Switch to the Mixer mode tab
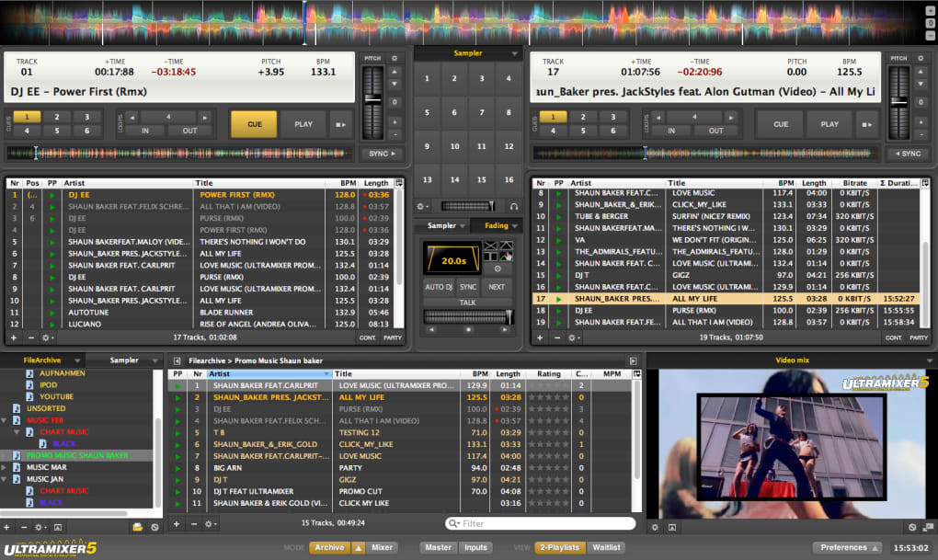Screen dimensions: 938x560 382,547
